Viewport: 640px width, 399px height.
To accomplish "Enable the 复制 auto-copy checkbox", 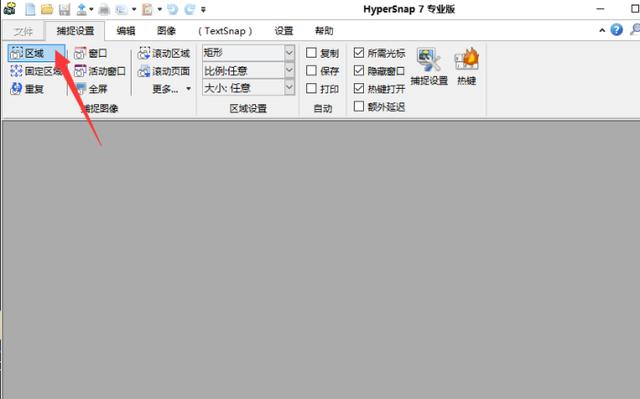I will 311,53.
